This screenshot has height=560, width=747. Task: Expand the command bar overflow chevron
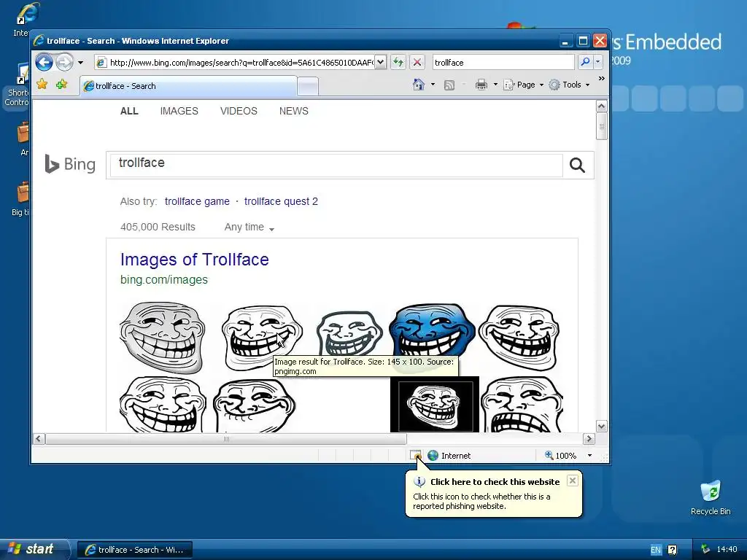point(601,79)
